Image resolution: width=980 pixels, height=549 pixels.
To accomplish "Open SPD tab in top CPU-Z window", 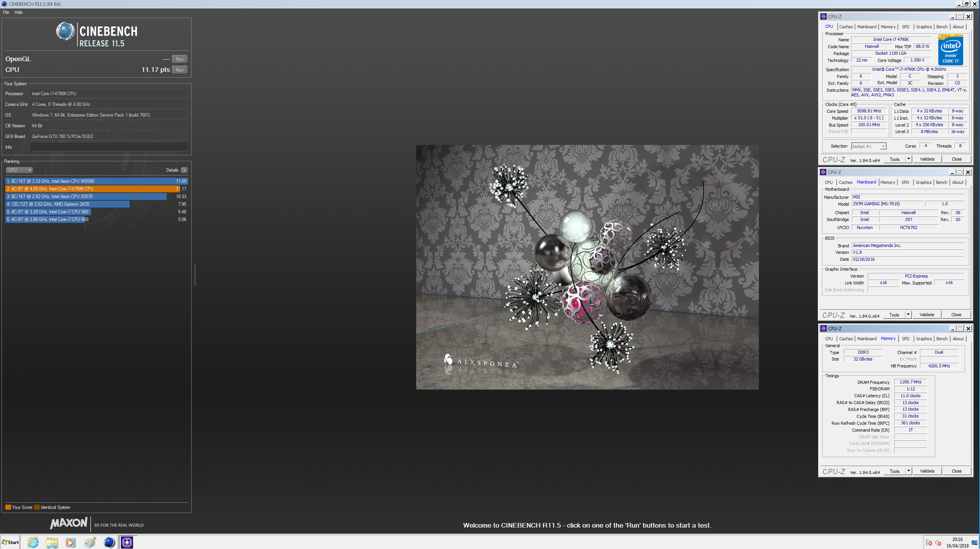I will pyautogui.click(x=905, y=27).
